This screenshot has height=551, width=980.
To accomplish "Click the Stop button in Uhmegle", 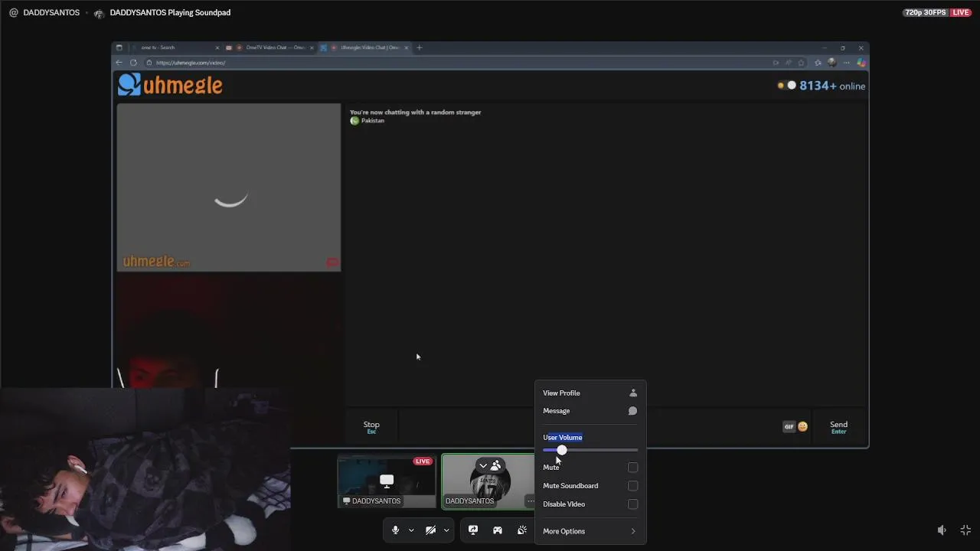I will click(371, 427).
